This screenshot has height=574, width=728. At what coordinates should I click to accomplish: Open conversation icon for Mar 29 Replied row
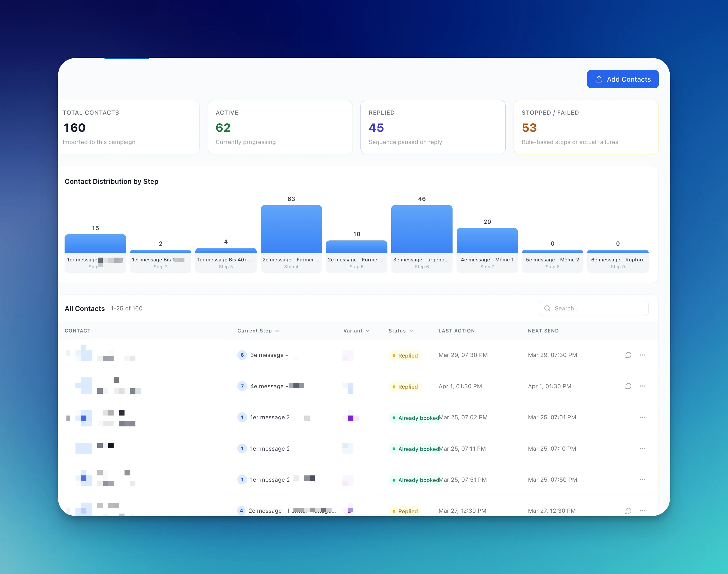click(628, 355)
